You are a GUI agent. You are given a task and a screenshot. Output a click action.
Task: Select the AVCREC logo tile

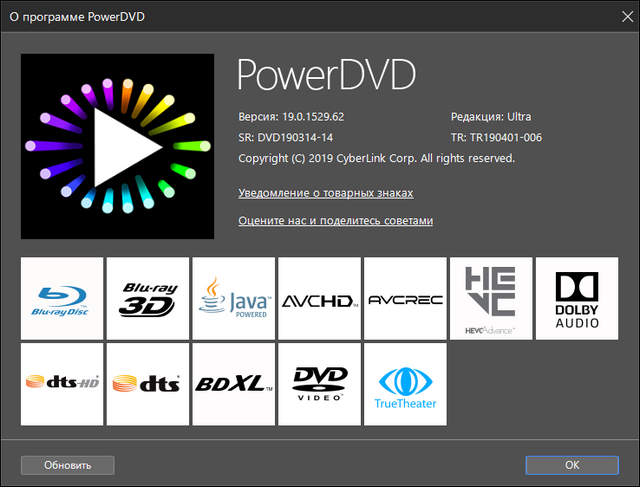point(405,297)
